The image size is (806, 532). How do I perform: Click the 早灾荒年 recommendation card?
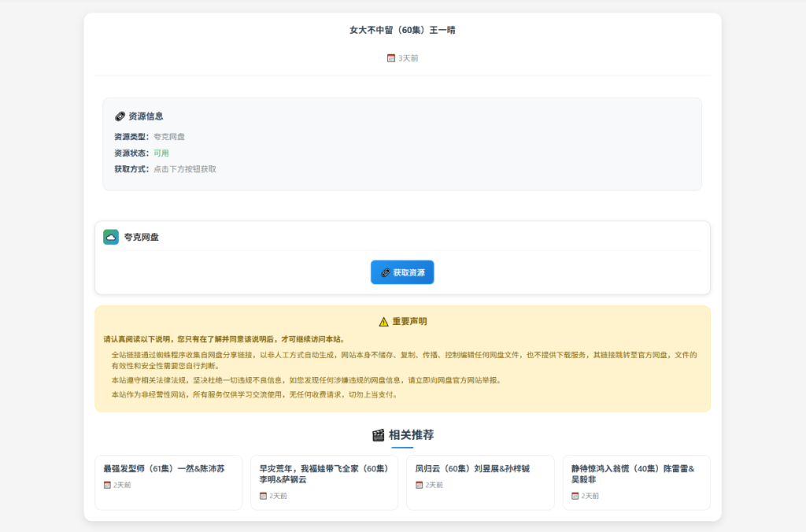coord(324,484)
